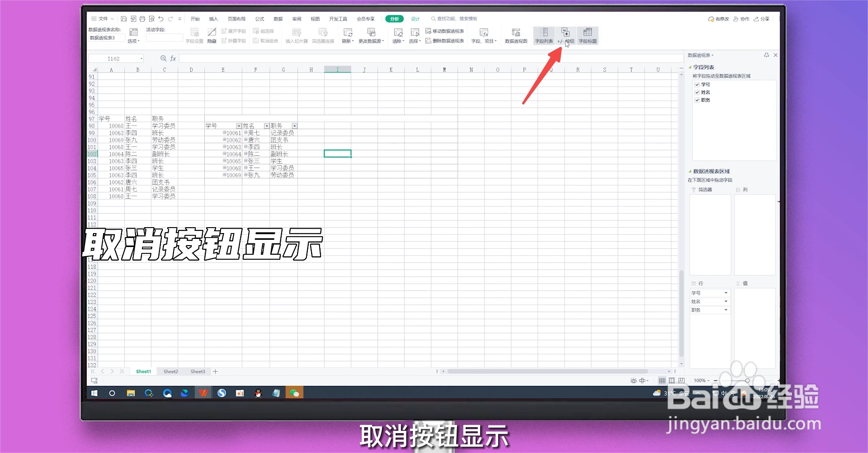Open the 公式 ribbon tab
The image size is (868, 453).
(x=259, y=19)
